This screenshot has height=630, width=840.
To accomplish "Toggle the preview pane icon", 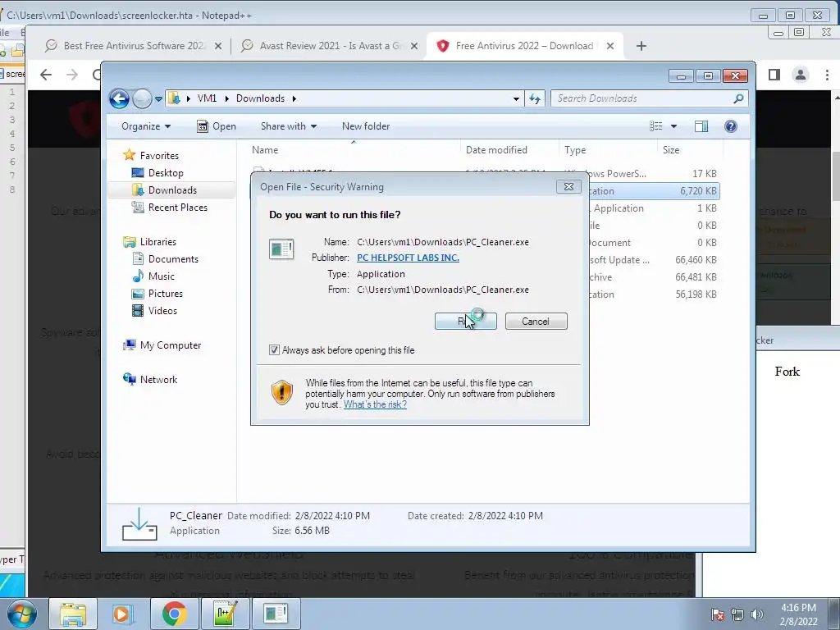I will point(701,126).
